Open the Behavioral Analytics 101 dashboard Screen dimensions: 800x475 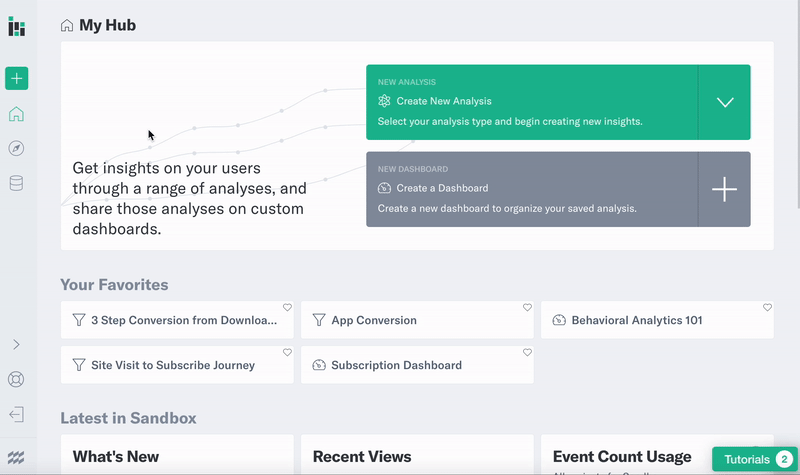click(657, 320)
